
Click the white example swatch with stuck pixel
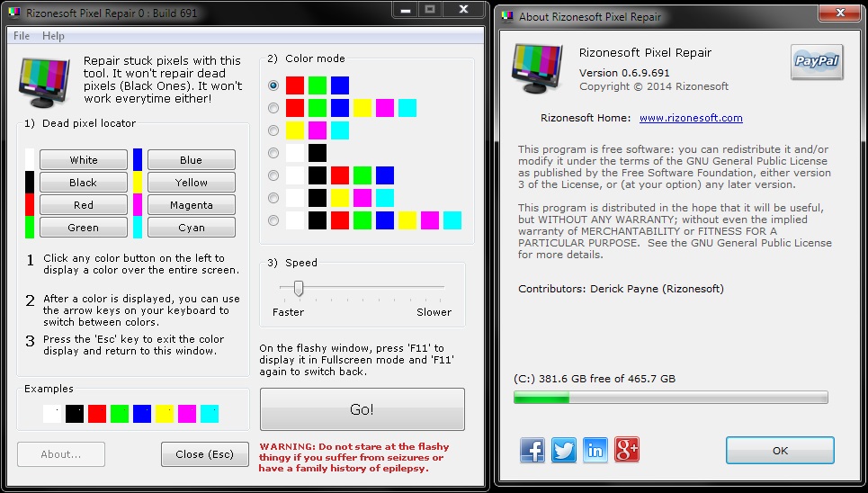52,414
